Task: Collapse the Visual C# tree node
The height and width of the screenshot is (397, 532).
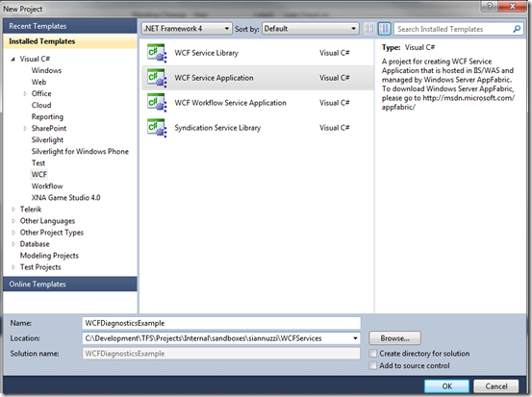Action: (13, 59)
